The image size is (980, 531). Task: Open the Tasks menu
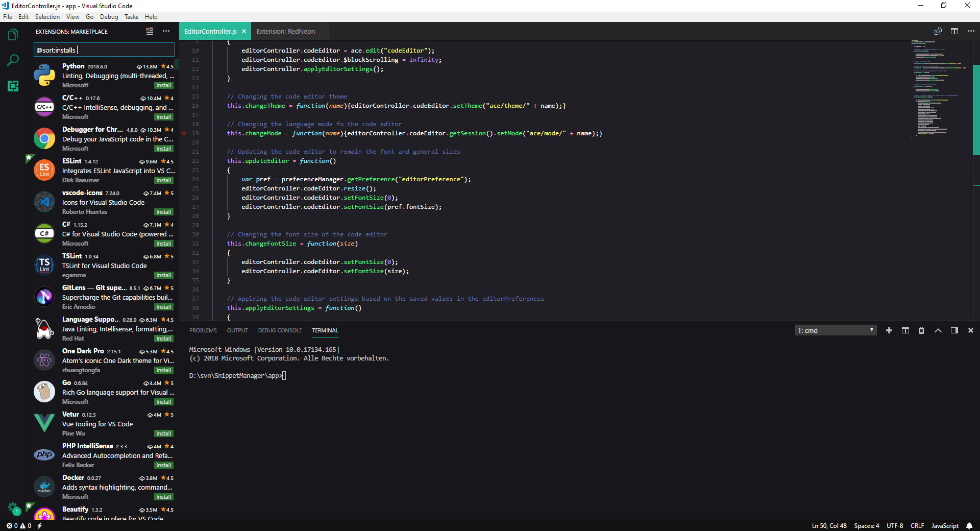pos(131,17)
